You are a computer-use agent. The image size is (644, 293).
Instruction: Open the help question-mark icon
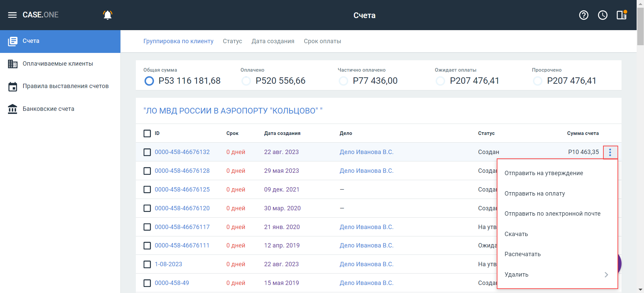[584, 15]
